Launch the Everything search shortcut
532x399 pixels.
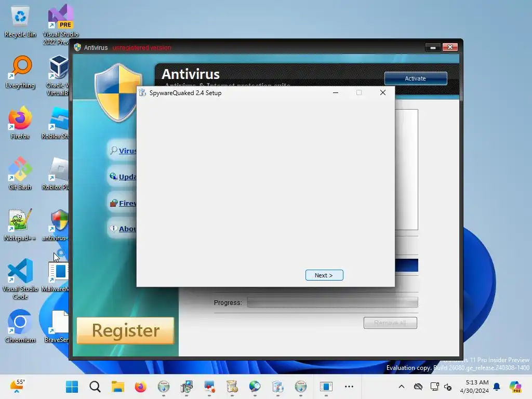[x=20, y=72]
